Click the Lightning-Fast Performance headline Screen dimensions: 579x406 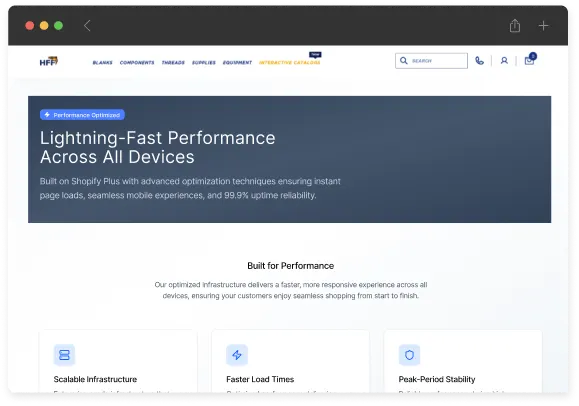click(158, 147)
